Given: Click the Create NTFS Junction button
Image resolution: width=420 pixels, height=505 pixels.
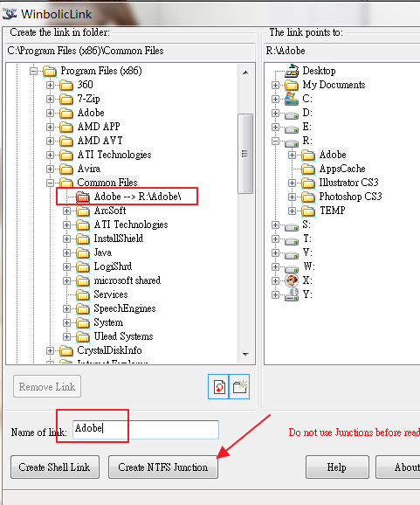Looking at the screenshot, I should [x=163, y=467].
